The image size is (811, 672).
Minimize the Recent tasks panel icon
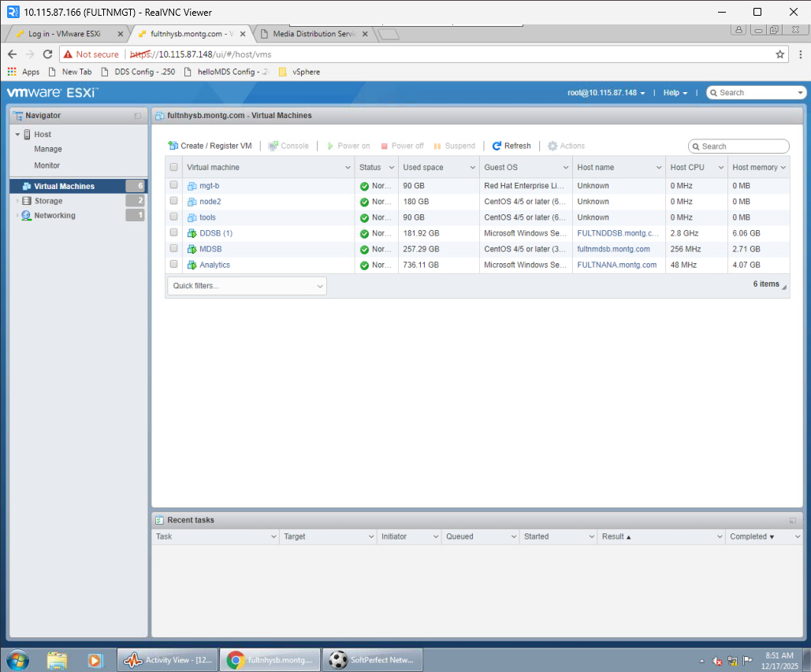pyautogui.click(x=793, y=521)
